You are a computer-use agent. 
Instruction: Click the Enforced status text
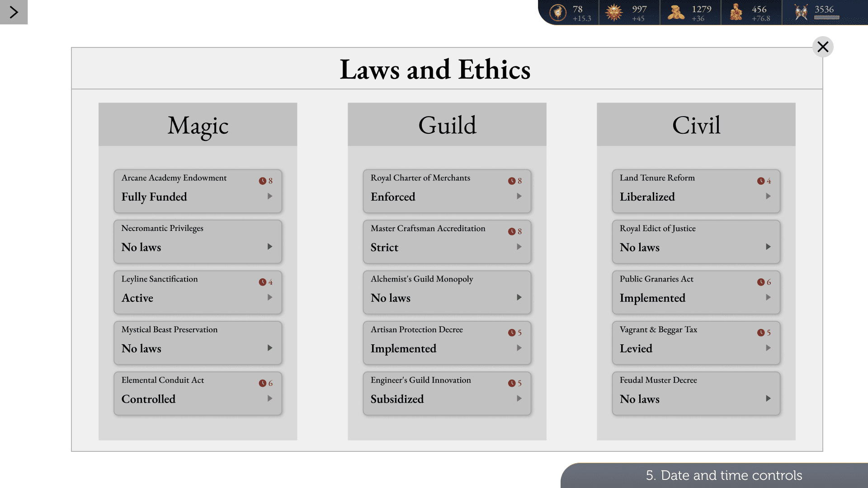coord(393,197)
